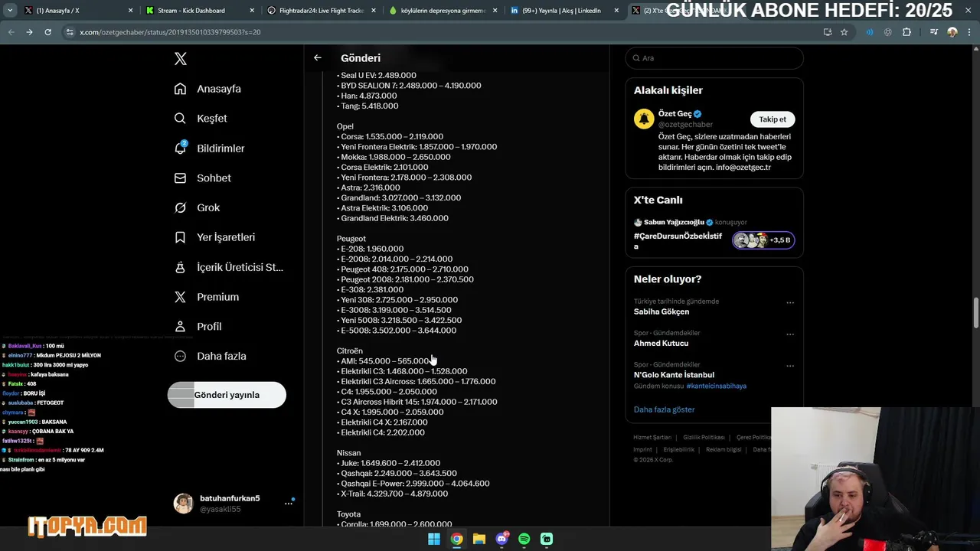The height and width of the screenshot is (551, 980).
Task: Open Spotify from taskbar
Action: tap(524, 539)
